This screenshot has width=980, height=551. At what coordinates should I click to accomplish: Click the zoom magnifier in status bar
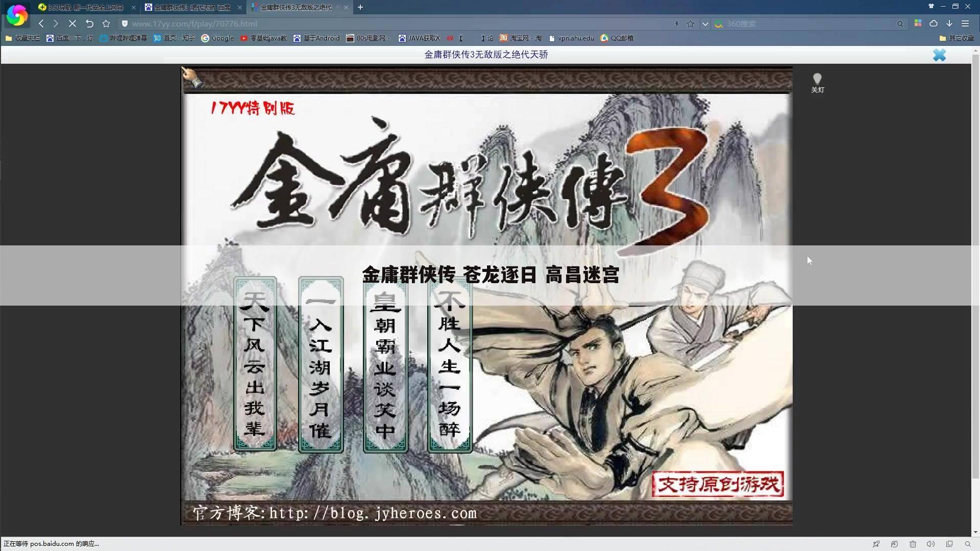point(968,544)
